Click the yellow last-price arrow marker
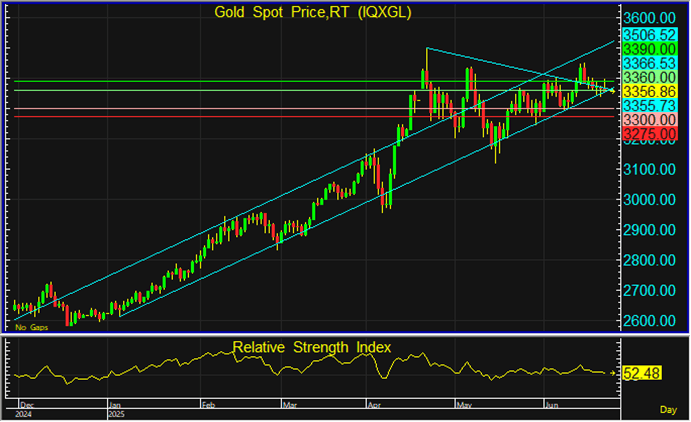 click(x=612, y=91)
